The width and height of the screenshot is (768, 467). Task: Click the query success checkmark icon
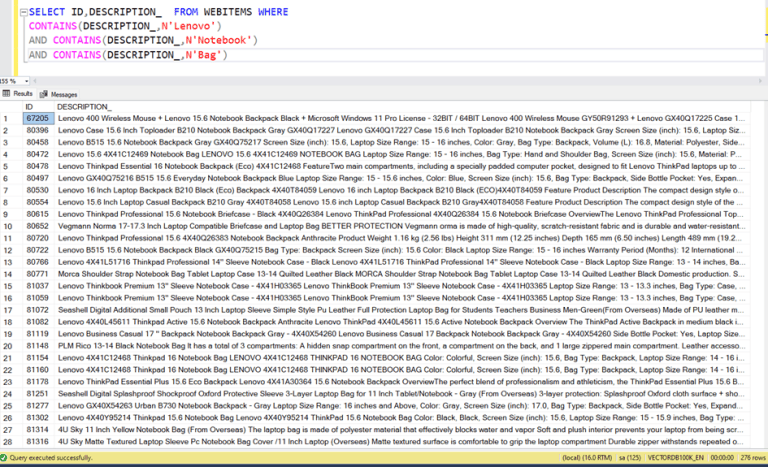[x=4, y=458]
